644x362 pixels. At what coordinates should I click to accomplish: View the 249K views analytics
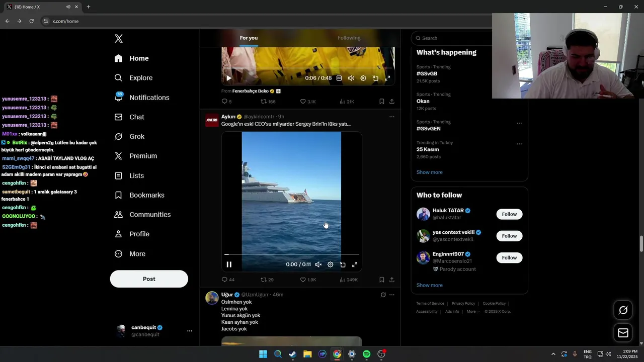(348, 280)
